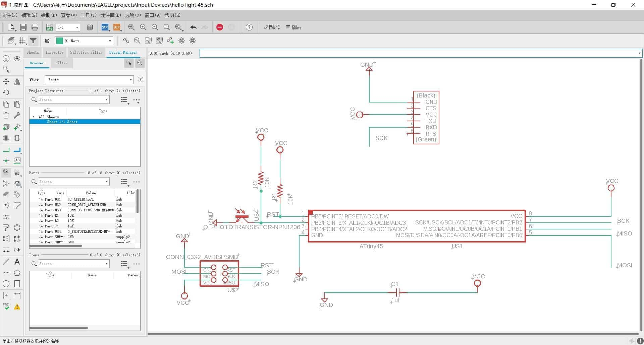The width and height of the screenshot is (644, 345).
Task: Open the 文件(F) menu
Action: point(9,15)
